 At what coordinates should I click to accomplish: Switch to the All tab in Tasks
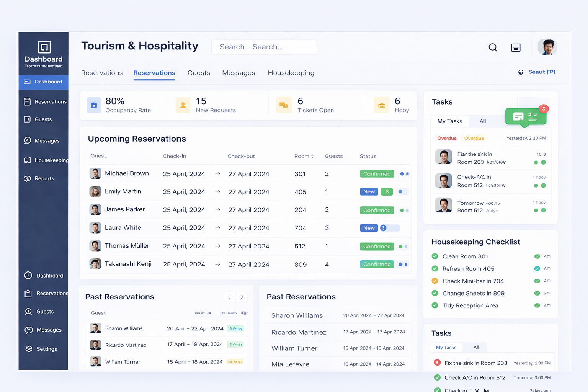tap(482, 121)
